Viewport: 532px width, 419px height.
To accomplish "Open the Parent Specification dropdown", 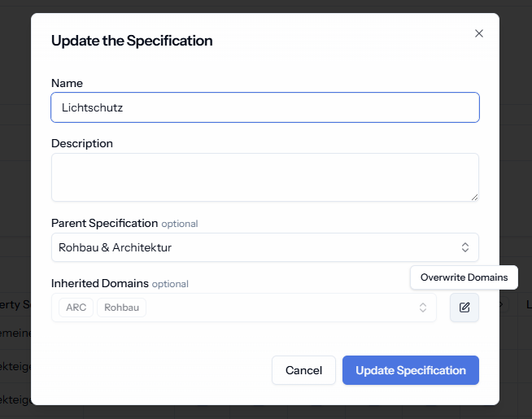I will click(265, 247).
